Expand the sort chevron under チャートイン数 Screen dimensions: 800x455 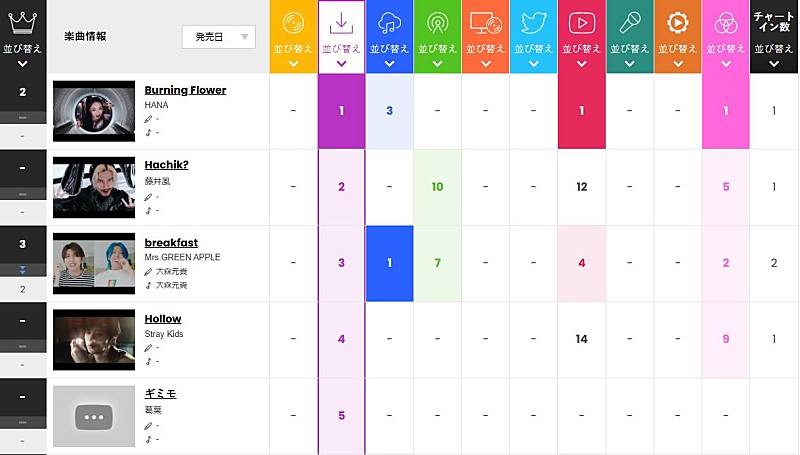pos(774,63)
